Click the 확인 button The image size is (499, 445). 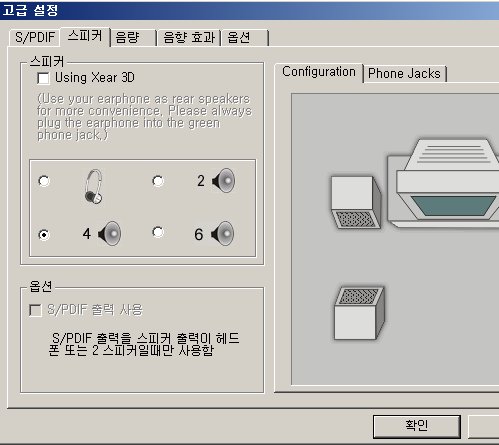pyautogui.click(x=417, y=426)
